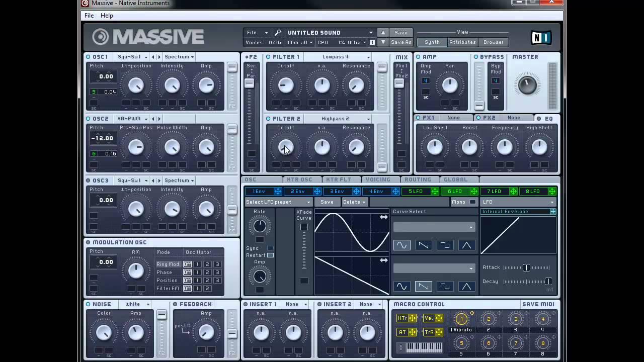Grab the 5LFO modulation drag handle
Viewport: 644px width, 362px height.
[x=435, y=192]
